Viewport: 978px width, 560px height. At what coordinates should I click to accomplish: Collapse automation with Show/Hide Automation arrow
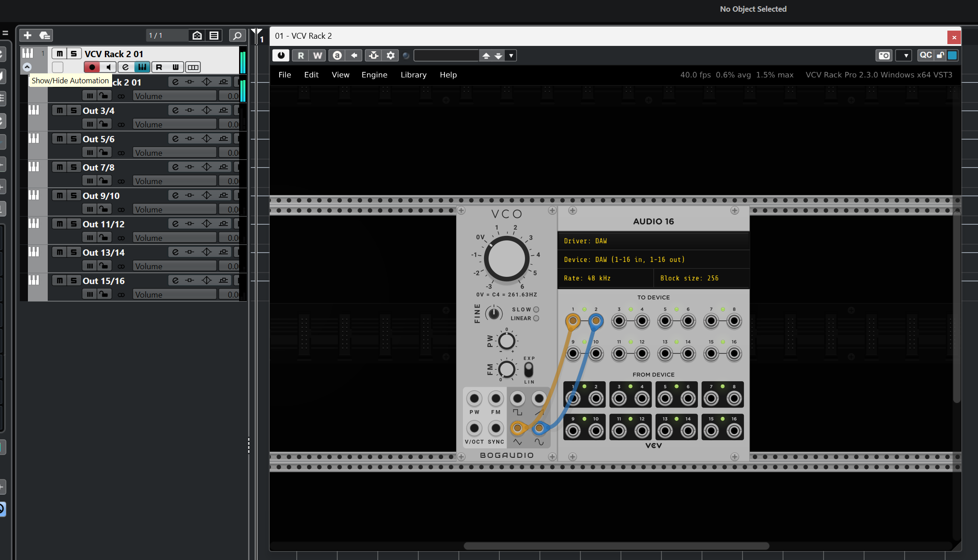(x=27, y=67)
